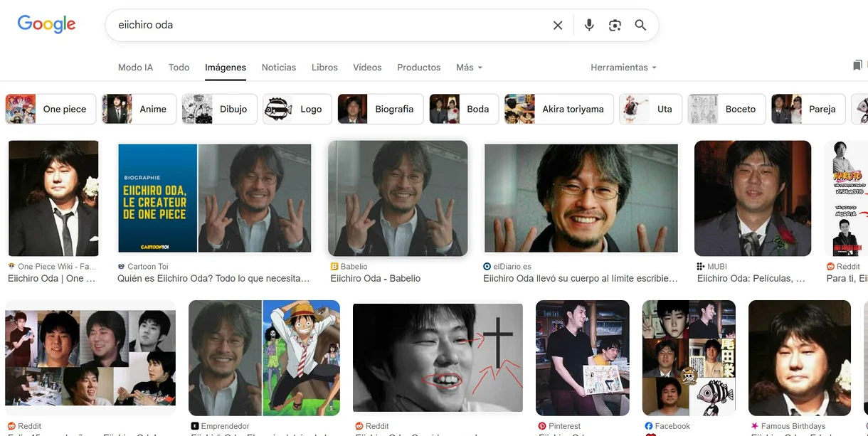
Task: Enable the Dibujo results filter
Action: [x=218, y=109]
